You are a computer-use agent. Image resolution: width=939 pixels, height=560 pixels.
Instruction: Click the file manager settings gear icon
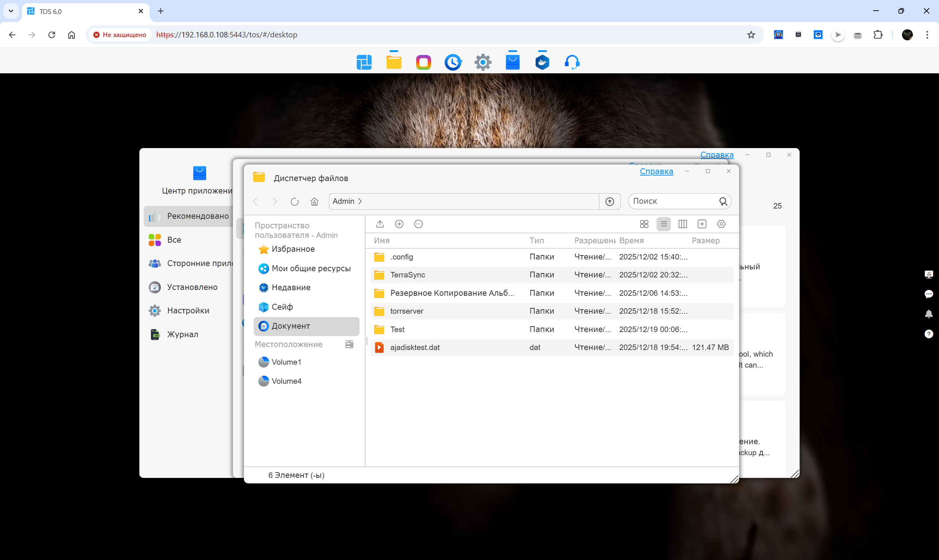pos(721,224)
